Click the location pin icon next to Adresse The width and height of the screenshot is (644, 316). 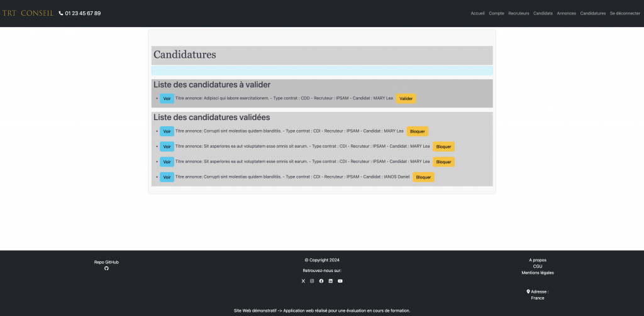tap(528, 291)
